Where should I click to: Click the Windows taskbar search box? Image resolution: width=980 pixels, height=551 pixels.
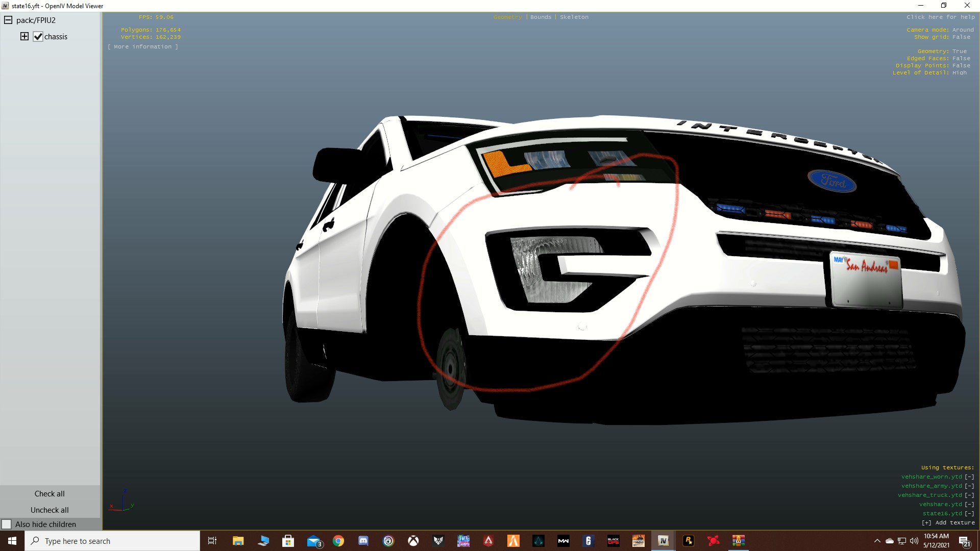[x=112, y=541]
